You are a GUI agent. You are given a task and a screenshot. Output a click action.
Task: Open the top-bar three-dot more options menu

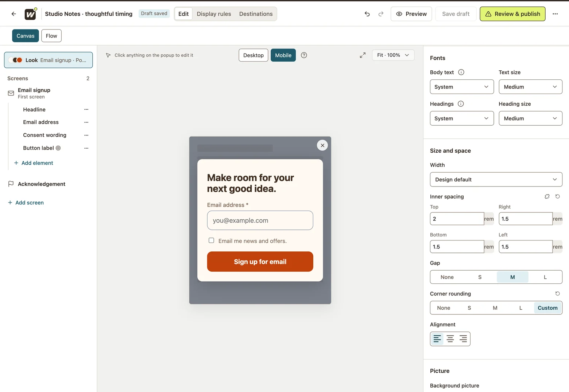555,14
